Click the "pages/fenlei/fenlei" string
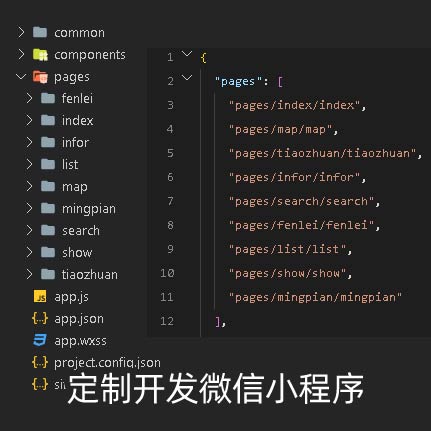The height and width of the screenshot is (431, 431). tap(301, 226)
